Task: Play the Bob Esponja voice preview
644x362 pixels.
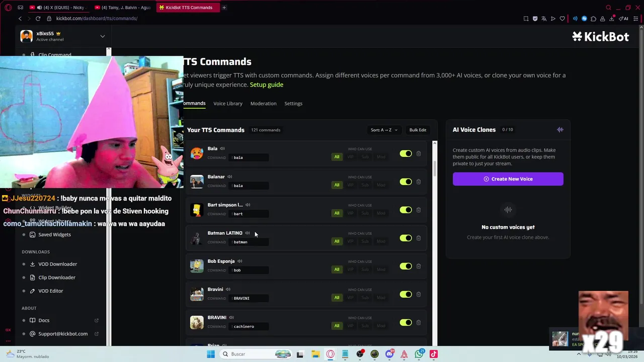Action: tap(239, 261)
